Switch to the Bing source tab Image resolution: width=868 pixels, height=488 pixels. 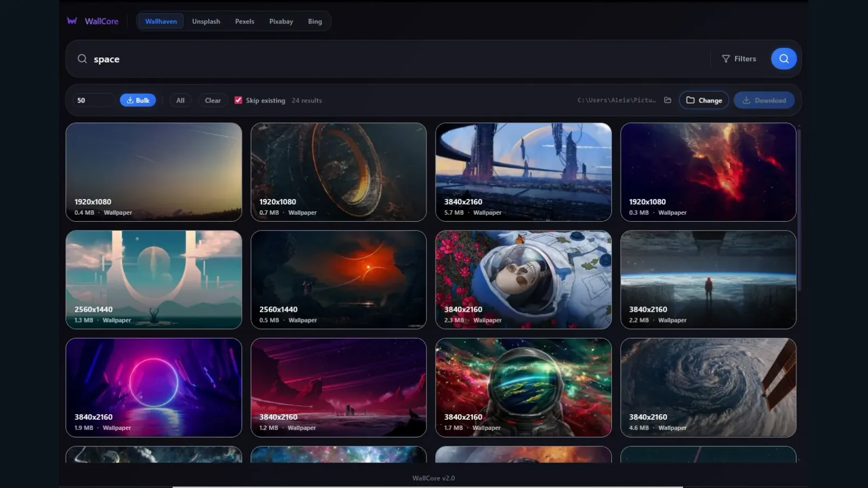[315, 21]
